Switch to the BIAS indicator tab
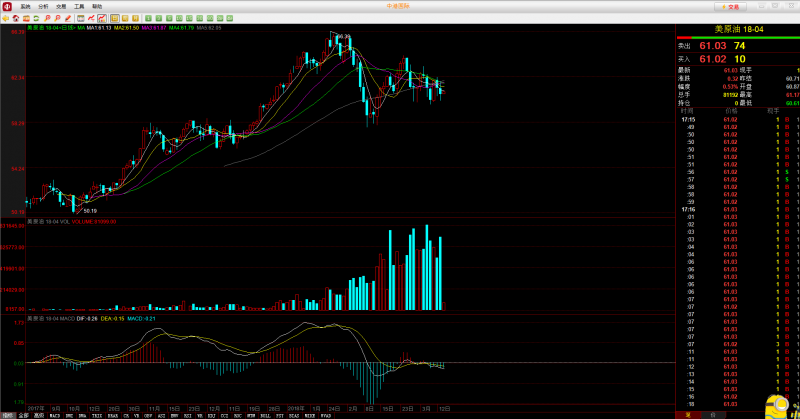The height and width of the screenshot is (419, 800). tap(292, 415)
